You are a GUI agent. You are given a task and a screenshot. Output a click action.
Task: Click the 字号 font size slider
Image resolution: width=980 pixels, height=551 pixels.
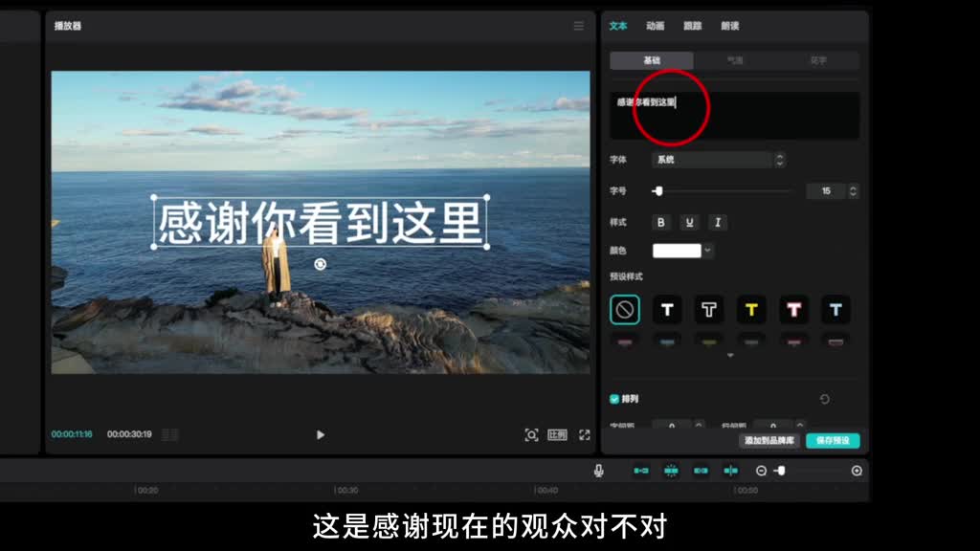tap(724, 191)
